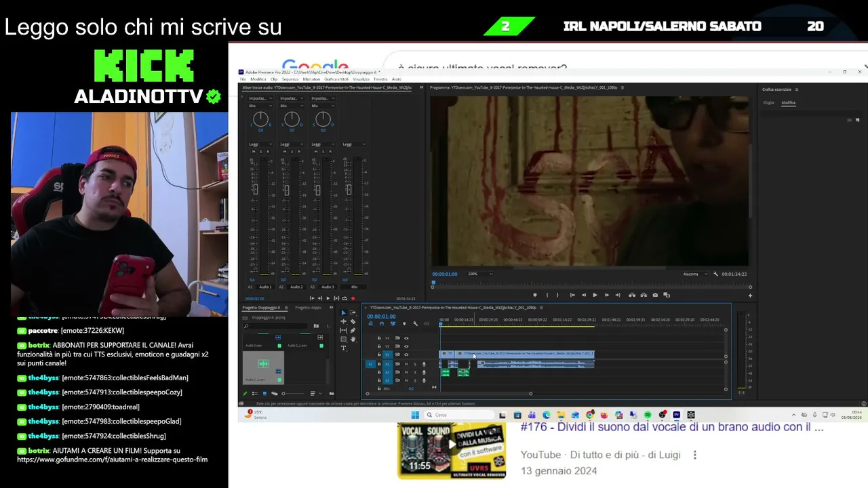Click Mark Out in Program monitor
This screenshot has width=868, height=488.
(557, 295)
